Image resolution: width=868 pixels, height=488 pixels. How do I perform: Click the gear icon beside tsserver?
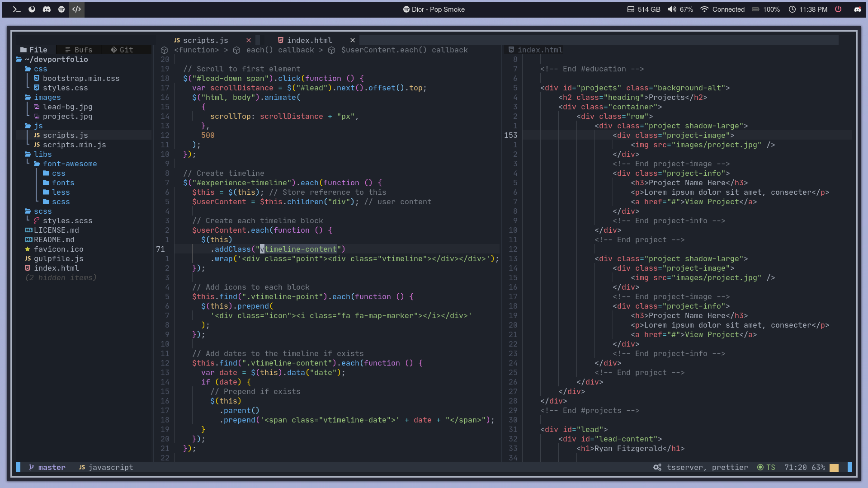[657, 467]
